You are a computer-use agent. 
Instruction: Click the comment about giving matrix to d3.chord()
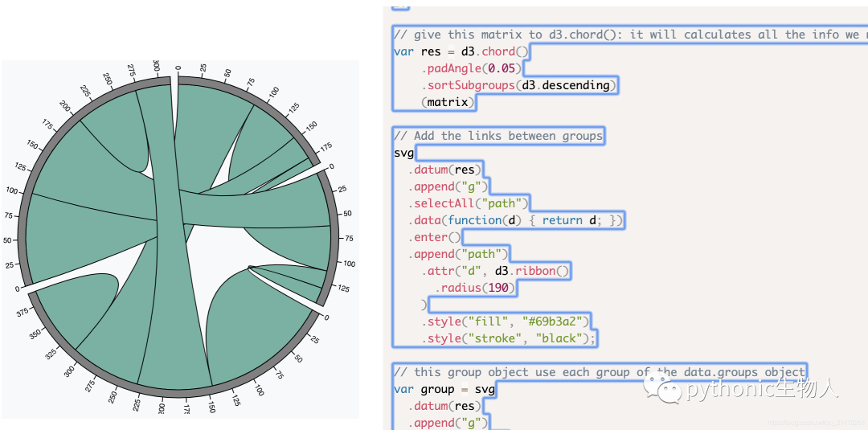[631, 35]
